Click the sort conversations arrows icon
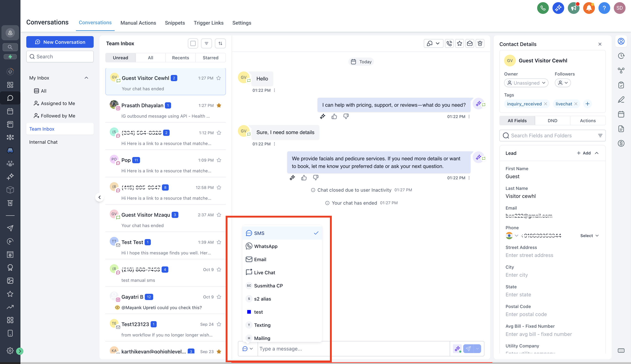The width and height of the screenshot is (631, 364). click(220, 44)
